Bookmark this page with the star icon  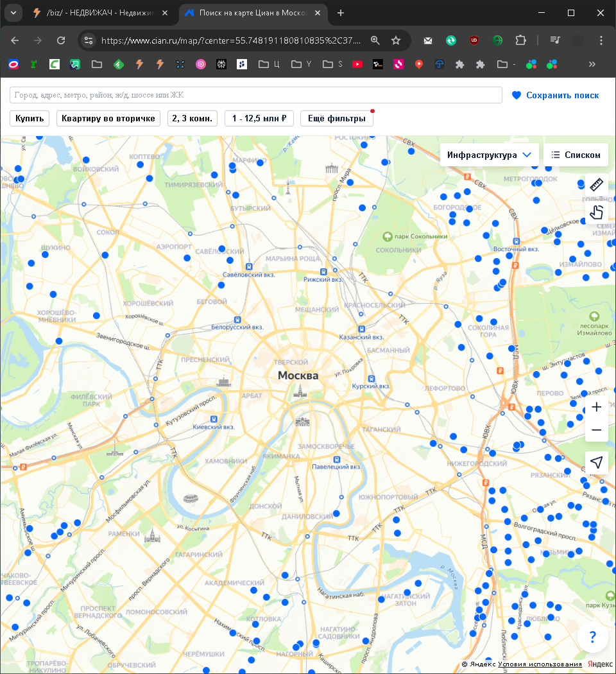coord(396,40)
